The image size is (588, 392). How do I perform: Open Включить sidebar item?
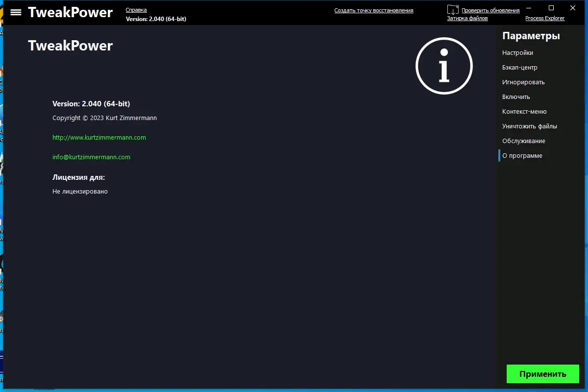tap(516, 97)
